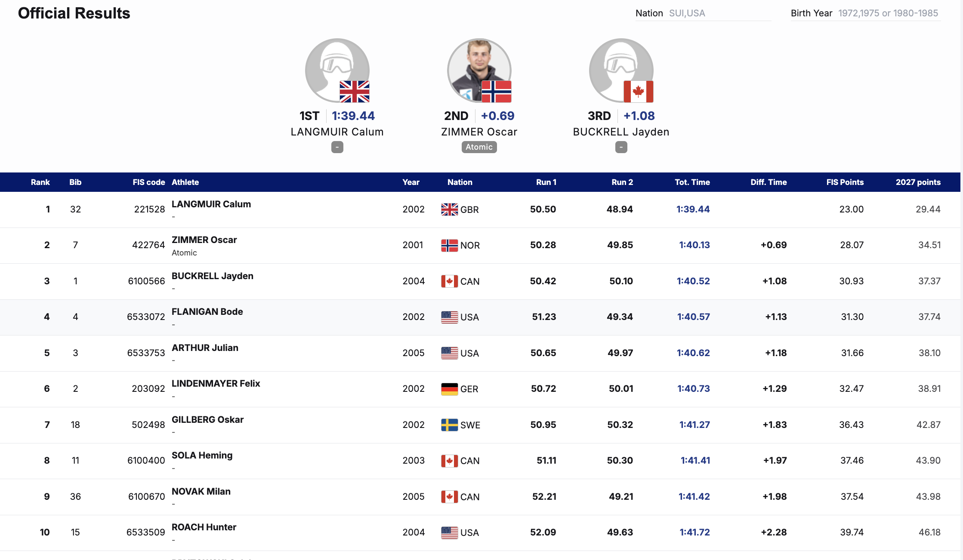Sort by the Tot. Time column header
This screenshot has height=560, width=963.
coord(692,182)
